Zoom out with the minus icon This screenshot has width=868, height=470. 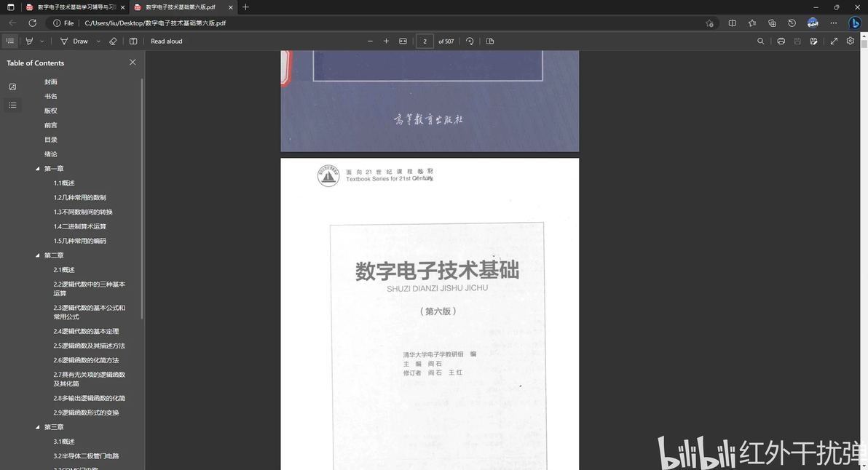[371, 41]
